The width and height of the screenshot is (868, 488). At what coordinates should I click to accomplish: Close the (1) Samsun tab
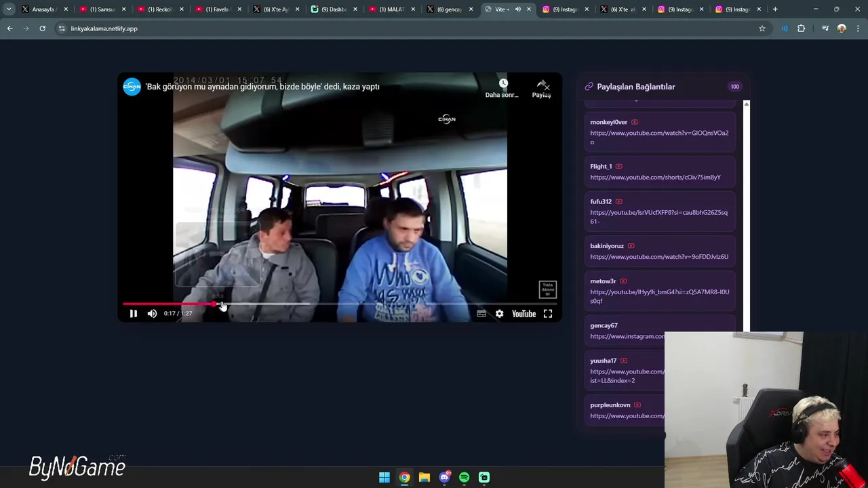[123, 9]
